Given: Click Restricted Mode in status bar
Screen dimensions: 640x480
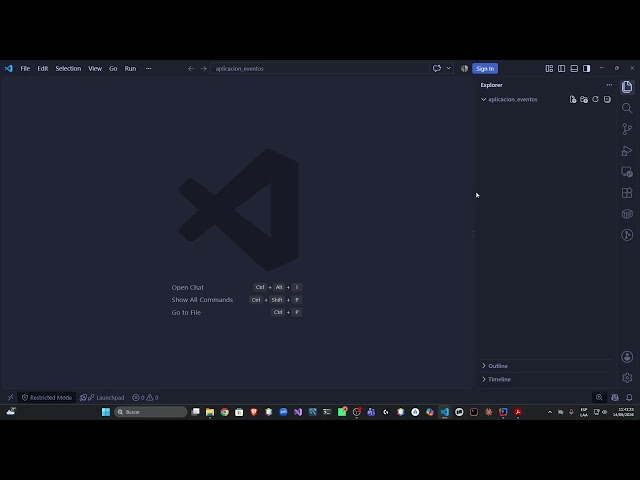Looking at the screenshot, I should tap(47, 398).
